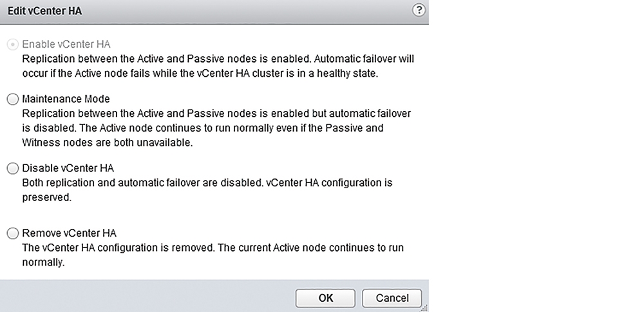This screenshot has width=644, height=312.
Task: Click the text stating configuration is preserved
Action: (x=207, y=190)
